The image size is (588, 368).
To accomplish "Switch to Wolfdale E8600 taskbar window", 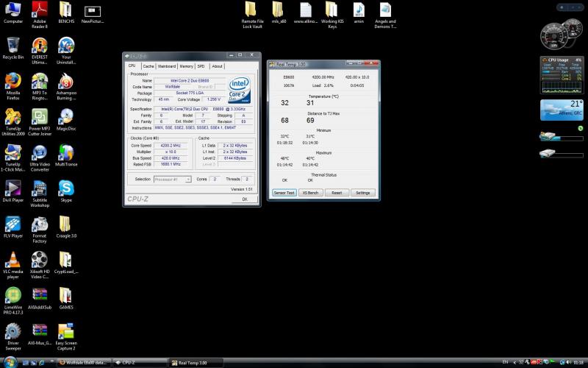I will coord(85,363).
